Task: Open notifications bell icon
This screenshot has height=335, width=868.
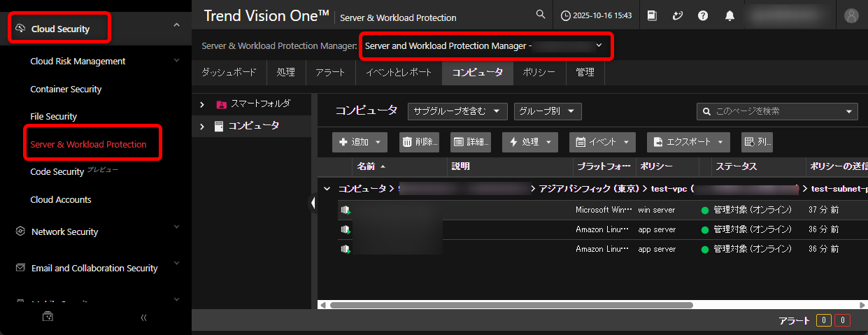Action: [x=730, y=15]
